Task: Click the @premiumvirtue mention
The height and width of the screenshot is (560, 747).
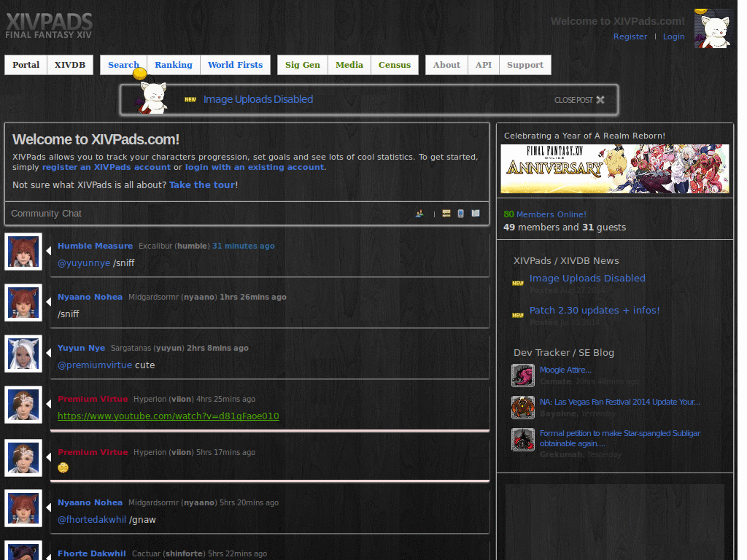Action: tap(95, 365)
